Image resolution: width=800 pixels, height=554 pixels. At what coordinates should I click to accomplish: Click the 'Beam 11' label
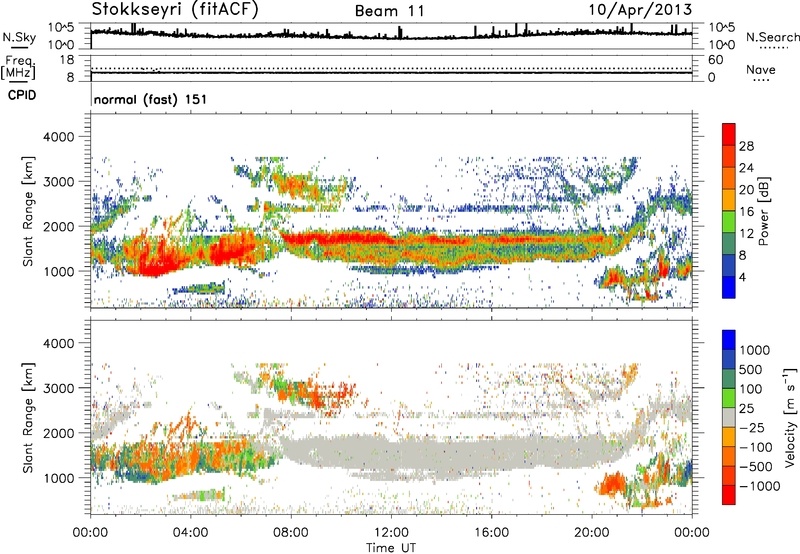tap(389, 11)
